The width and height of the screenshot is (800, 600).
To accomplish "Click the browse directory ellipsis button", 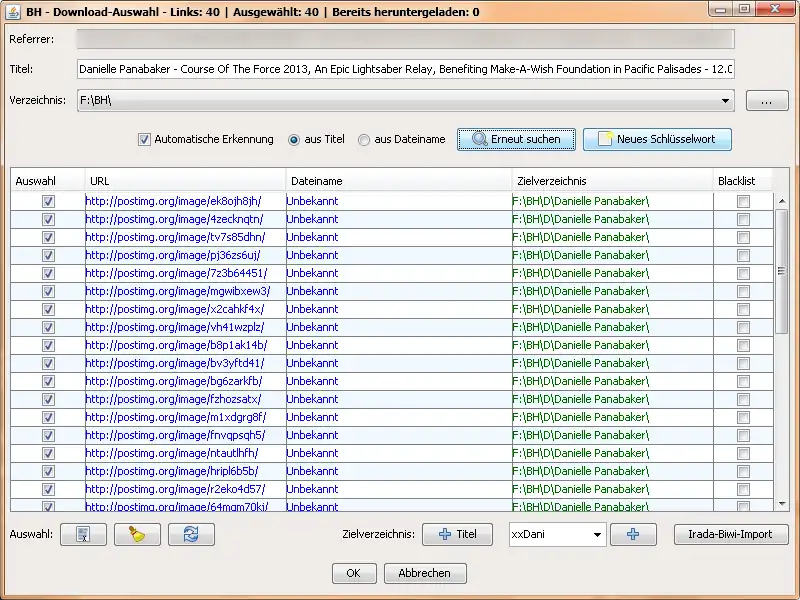I will (x=767, y=101).
